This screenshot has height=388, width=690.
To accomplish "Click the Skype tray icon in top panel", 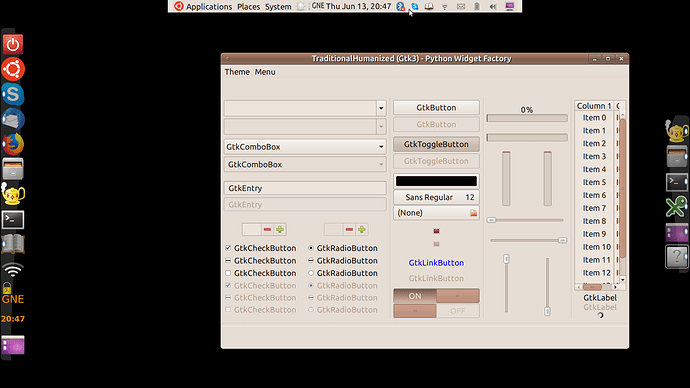I will pyautogui.click(x=415, y=6).
